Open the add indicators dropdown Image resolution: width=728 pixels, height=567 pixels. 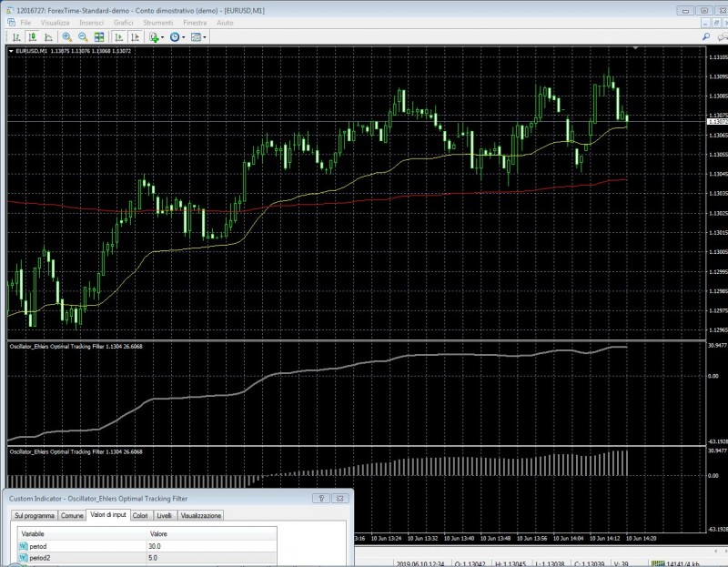pos(156,37)
